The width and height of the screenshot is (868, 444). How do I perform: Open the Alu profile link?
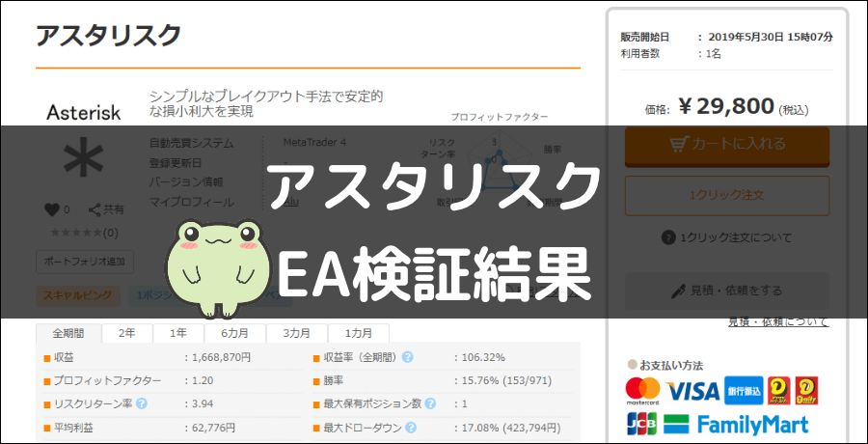(291, 202)
